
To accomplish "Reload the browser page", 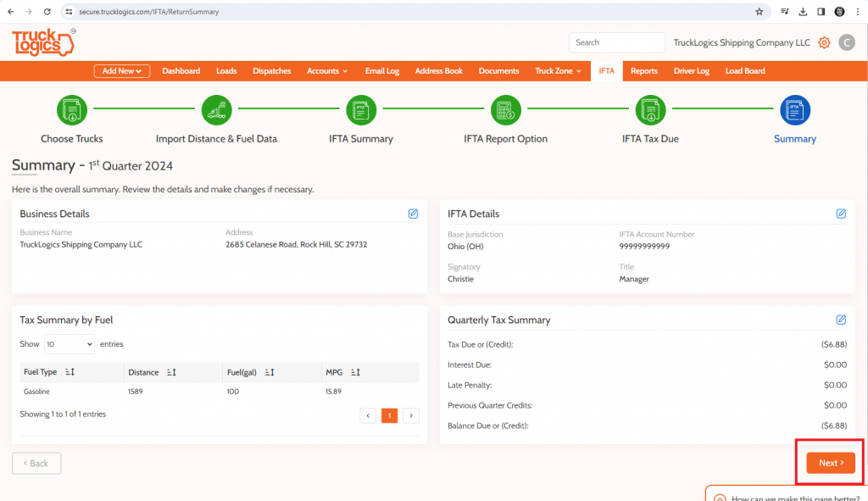I will [x=47, y=12].
